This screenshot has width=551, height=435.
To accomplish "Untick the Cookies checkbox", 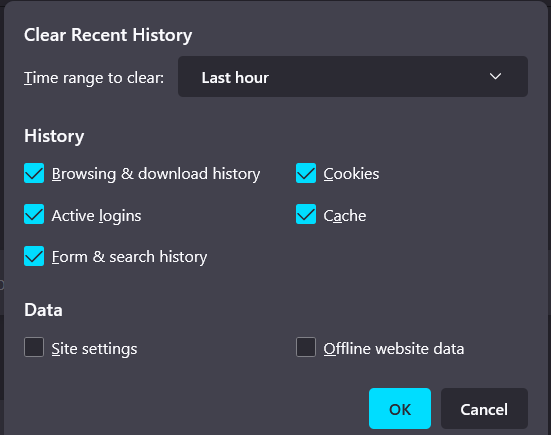I will click(x=306, y=173).
